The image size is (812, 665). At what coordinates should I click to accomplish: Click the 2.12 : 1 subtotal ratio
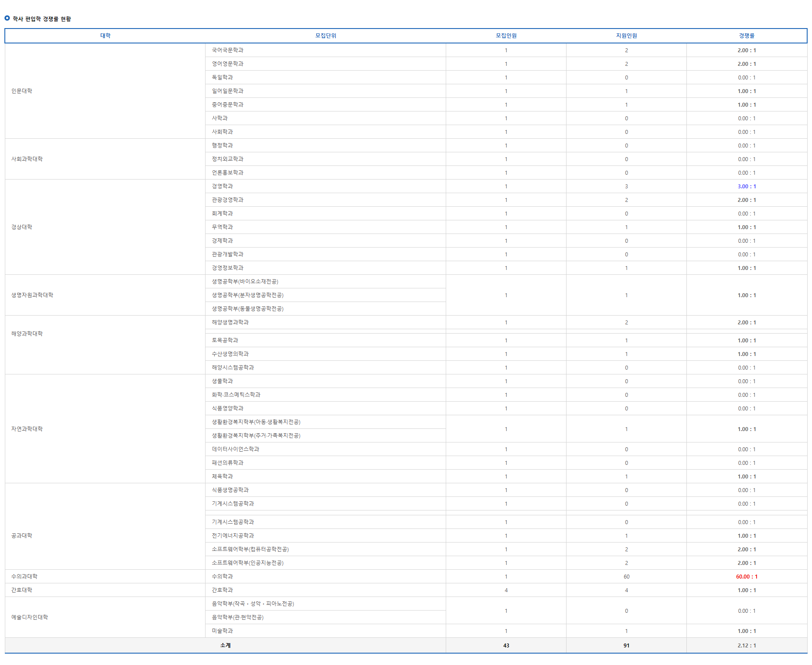pos(747,645)
